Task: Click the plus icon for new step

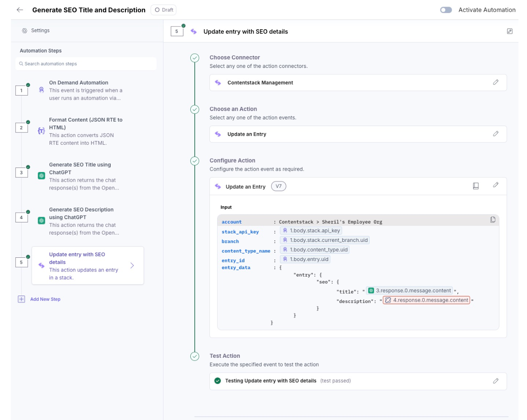Action: [22, 299]
